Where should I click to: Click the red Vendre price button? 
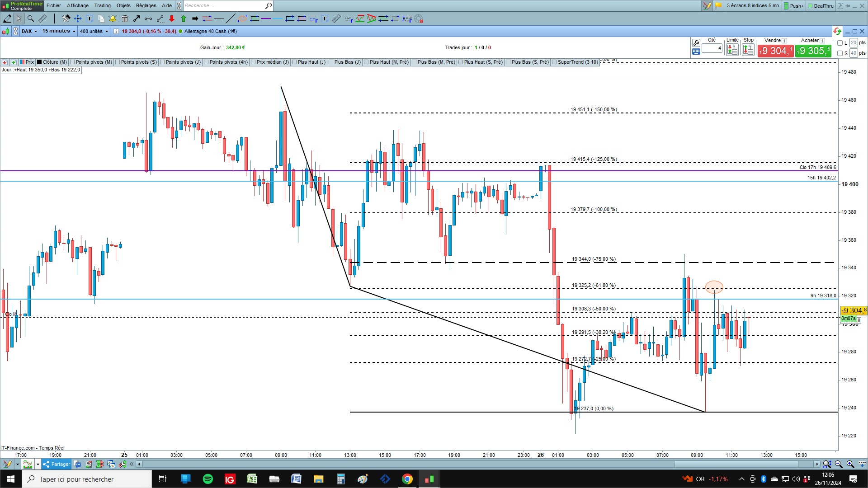pos(776,51)
